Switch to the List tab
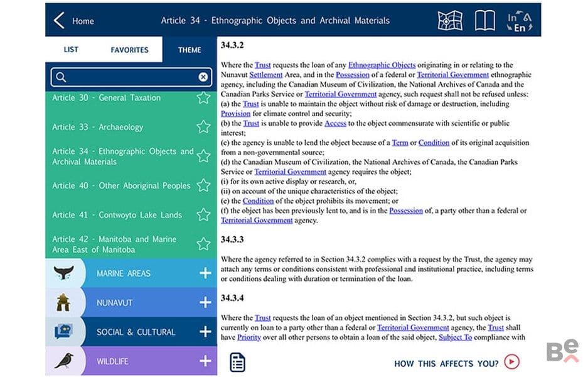This screenshot has height=377, width=588. coord(71,50)
